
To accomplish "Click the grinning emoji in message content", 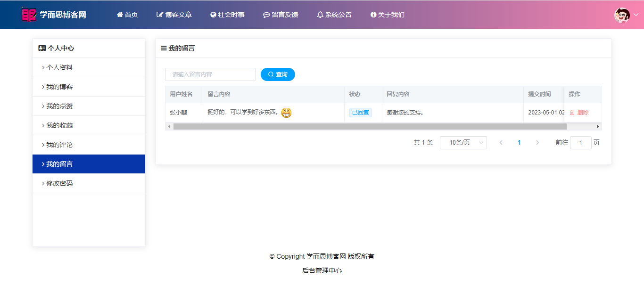I will pyautogui.click(x=286, y=113).
